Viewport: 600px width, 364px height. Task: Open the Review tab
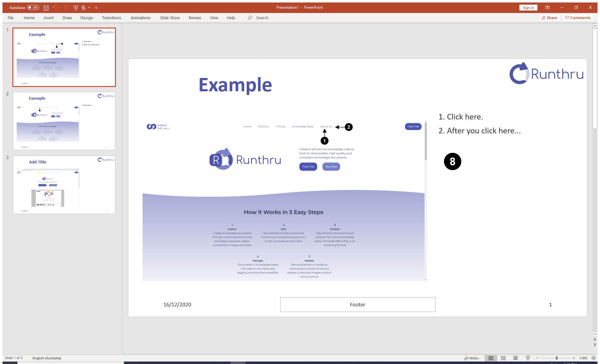[x=195, y=18]
